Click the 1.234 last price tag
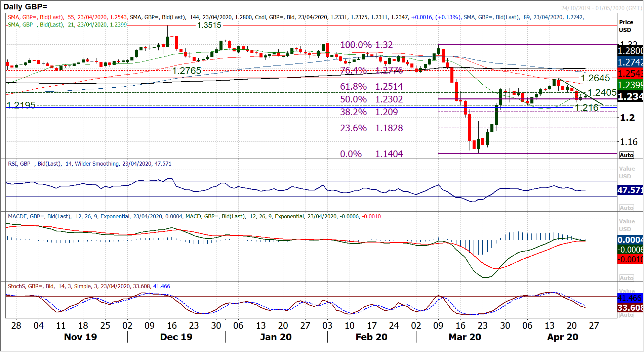Screen dimensions: 644x352 [x=630, y=97]
